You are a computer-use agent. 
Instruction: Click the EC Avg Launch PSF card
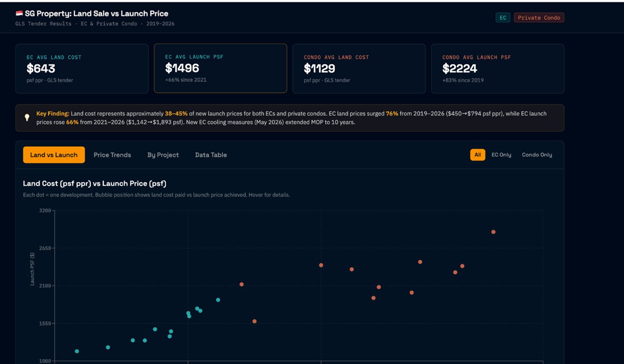(220, 68)
